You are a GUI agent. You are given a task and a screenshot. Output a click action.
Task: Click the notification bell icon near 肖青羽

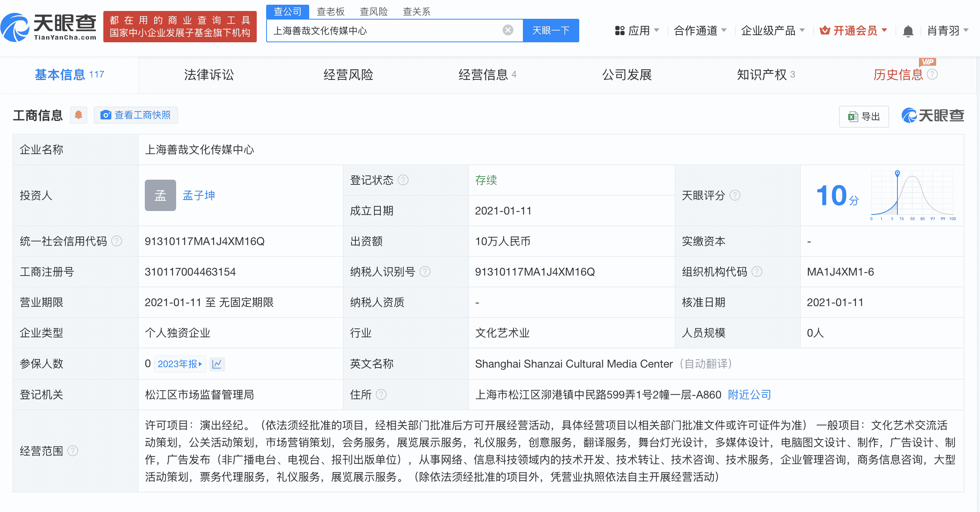[907, 31]
